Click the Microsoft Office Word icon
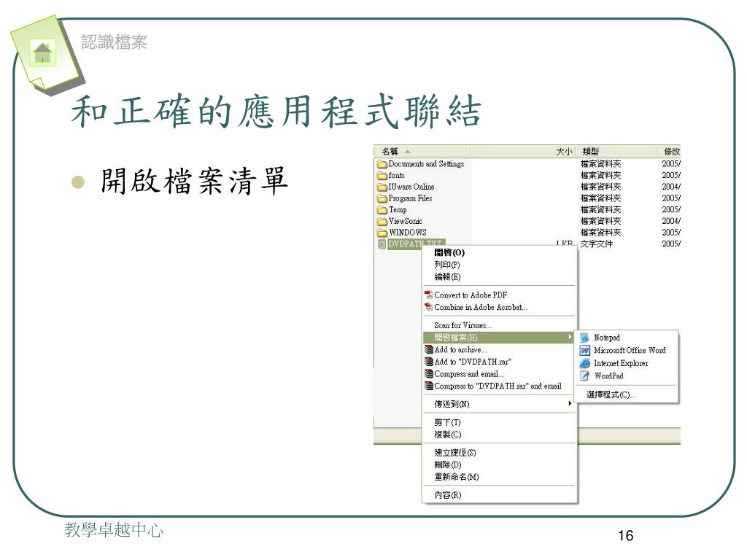 pos(584,351)
